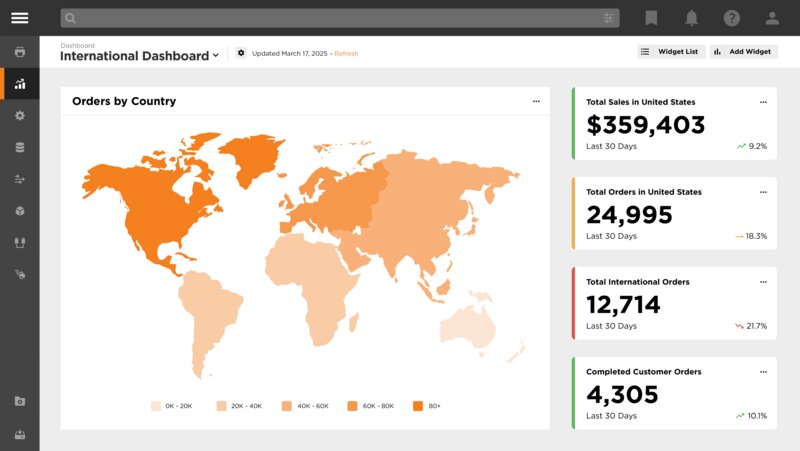Click the 80+ legend color swatch
Screen dimensions: 800x451
(x=420, y=406)
